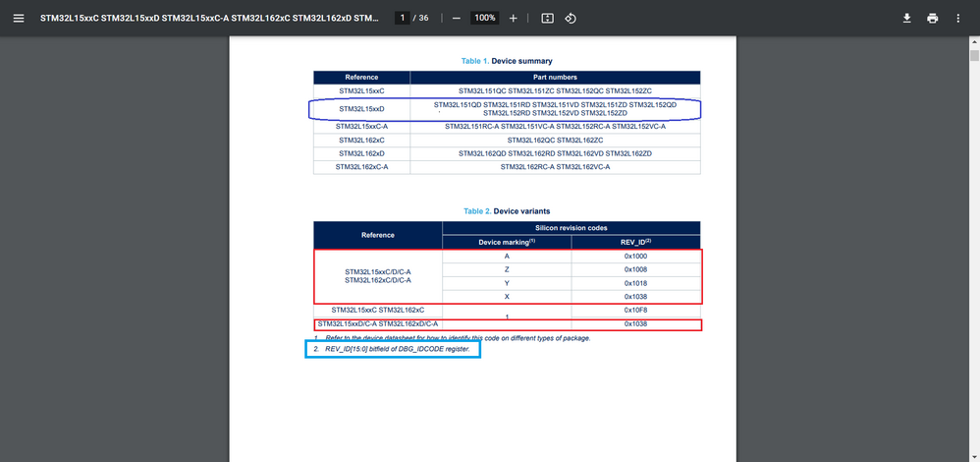
Task: Click the STM32L162xC-A reference cell
Action: (x=362, y=167)
